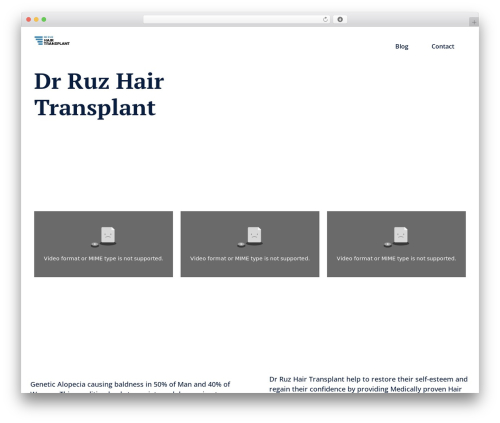Screen dimensions: 500x423
Task: Click the first unsupported video placeholder
Action: (103, 244)
